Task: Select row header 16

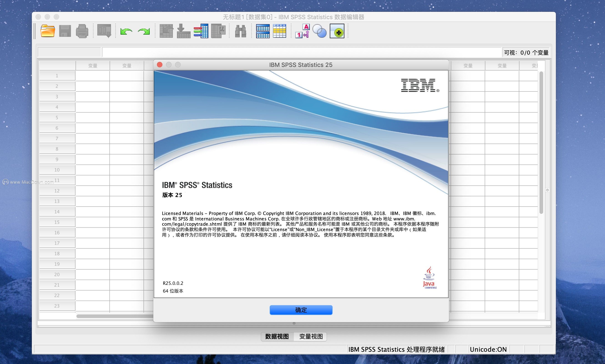Action: [x=57, y=233]
